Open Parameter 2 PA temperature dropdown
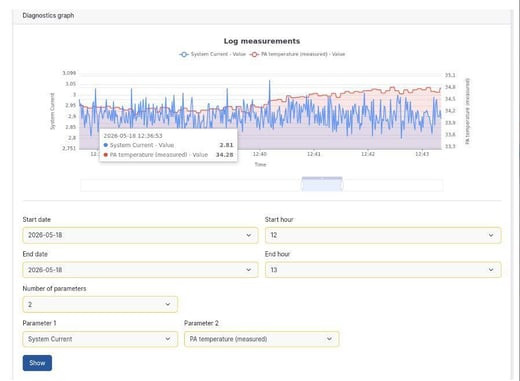This screenshot has width=520, height=381. [x=262, y=339]
